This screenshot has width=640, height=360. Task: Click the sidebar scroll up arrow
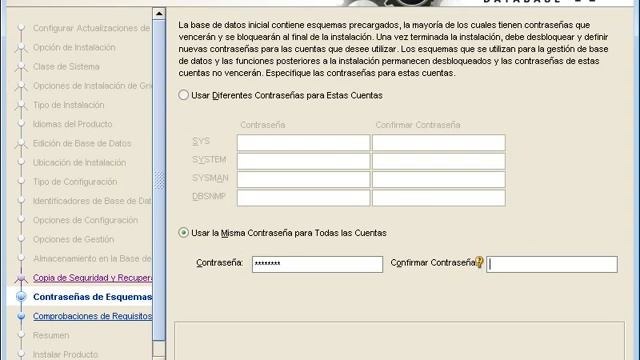click(159, 14)
